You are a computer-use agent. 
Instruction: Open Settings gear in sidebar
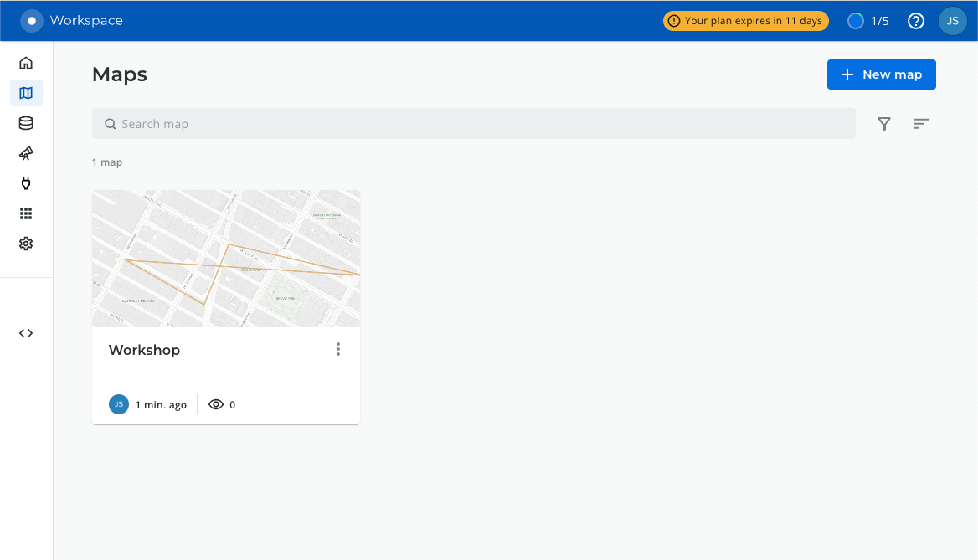click(26, 244)
